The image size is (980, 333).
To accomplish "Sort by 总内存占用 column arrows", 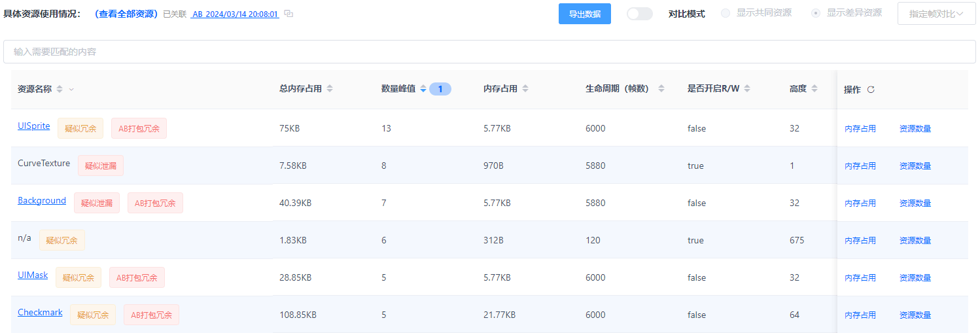I will click(330, 89).
